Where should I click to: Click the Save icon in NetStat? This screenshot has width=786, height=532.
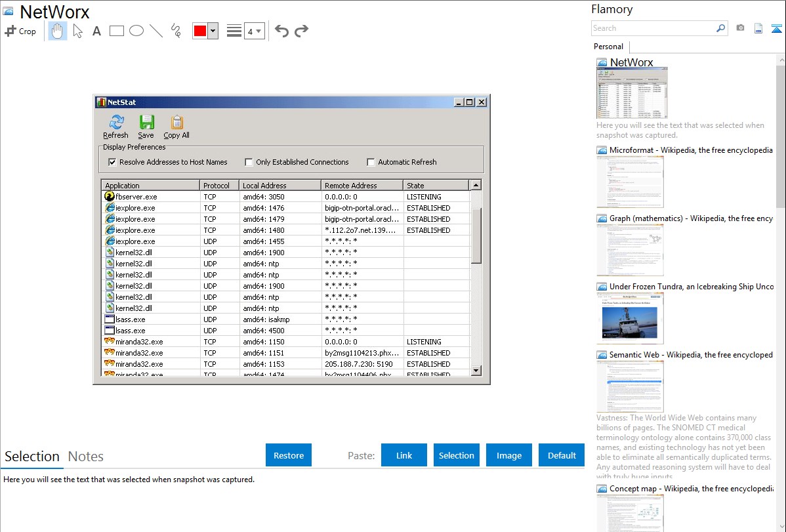tap(146, 122)
